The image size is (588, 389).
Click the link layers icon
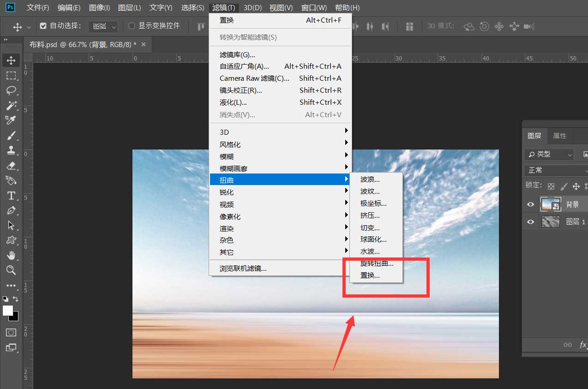(x=568, y=345)
